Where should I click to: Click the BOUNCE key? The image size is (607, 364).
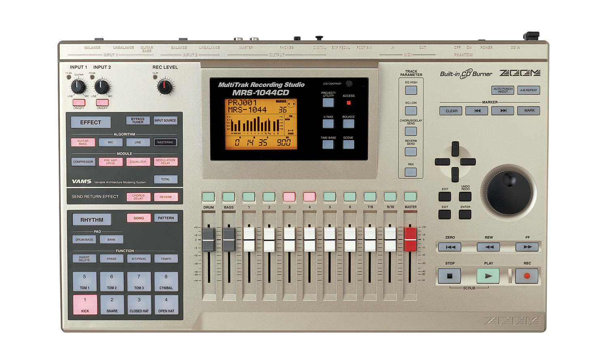tap(348, 123)
